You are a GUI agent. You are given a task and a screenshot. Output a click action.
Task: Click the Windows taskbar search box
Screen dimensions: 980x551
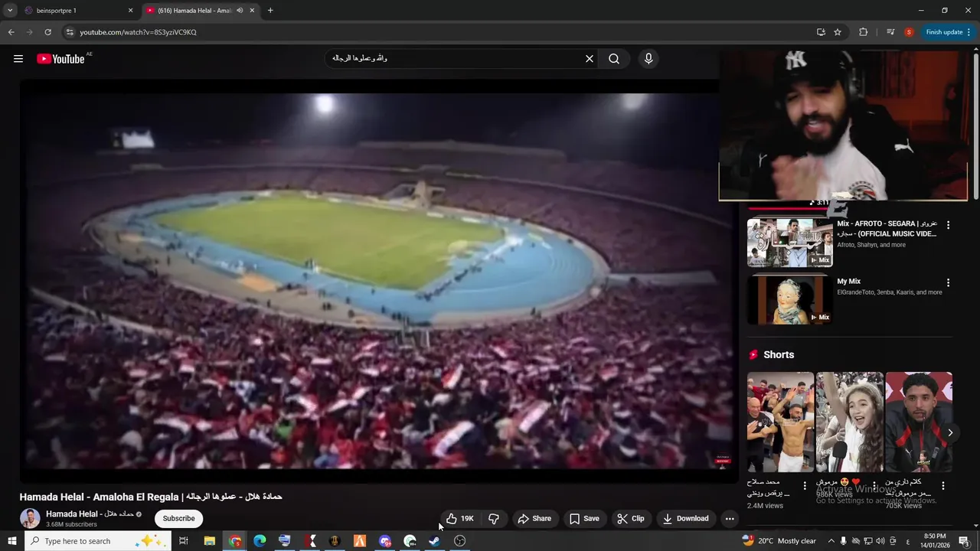(97, 541)
